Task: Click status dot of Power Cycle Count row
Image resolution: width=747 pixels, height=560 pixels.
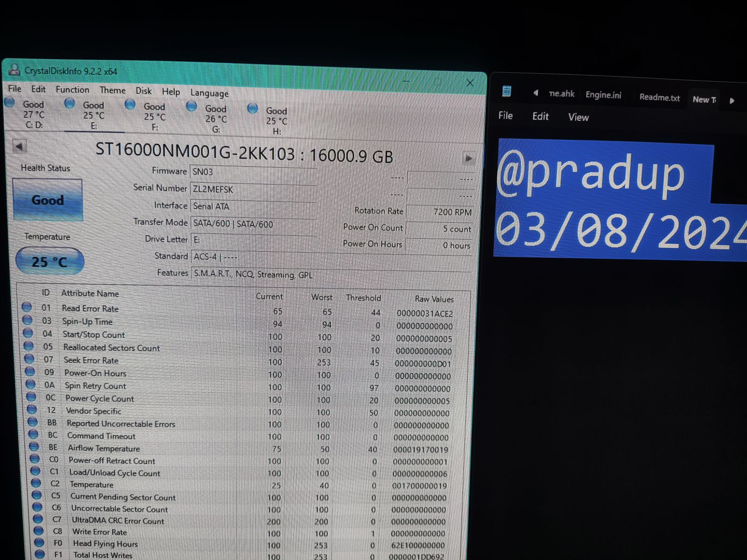Action: (31, 397)
